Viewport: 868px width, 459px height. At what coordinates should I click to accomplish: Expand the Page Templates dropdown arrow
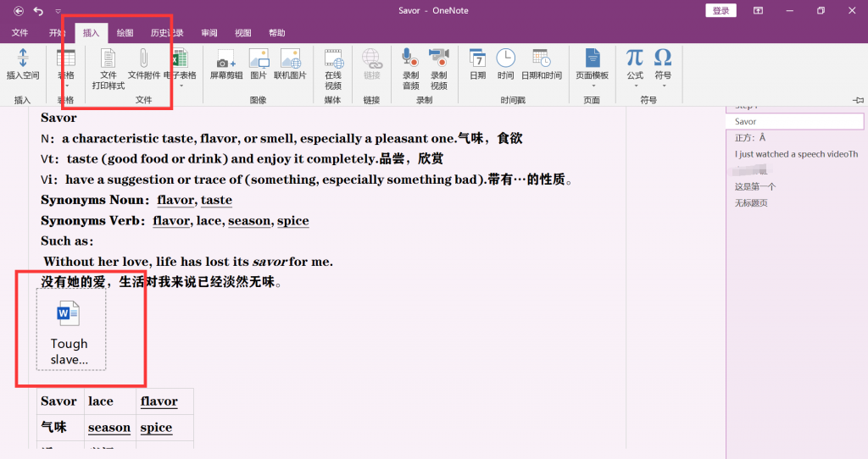click(593, 86)
